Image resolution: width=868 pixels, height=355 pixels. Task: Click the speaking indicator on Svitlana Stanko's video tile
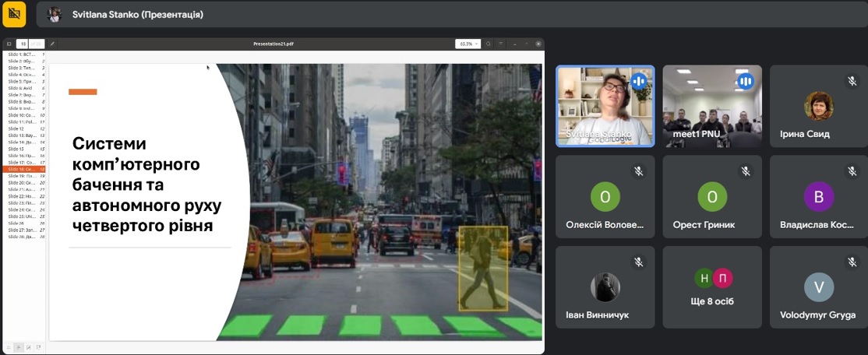(639, 81)
